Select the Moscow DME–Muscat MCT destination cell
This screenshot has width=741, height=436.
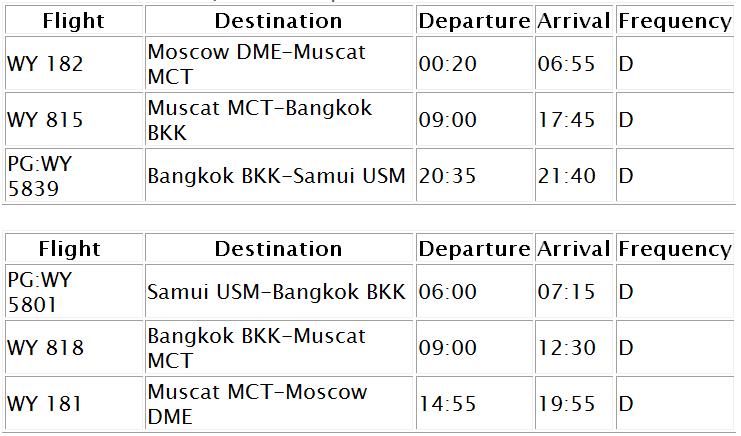(279, 63)
